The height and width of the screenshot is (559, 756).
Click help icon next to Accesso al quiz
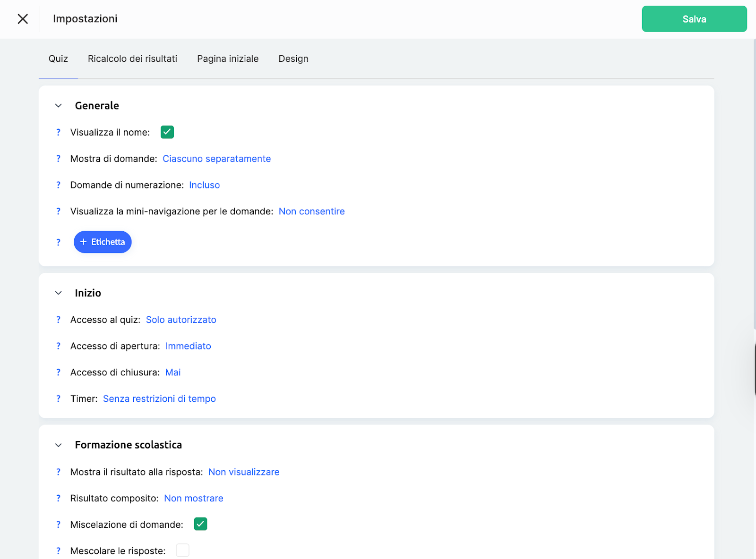58,320
